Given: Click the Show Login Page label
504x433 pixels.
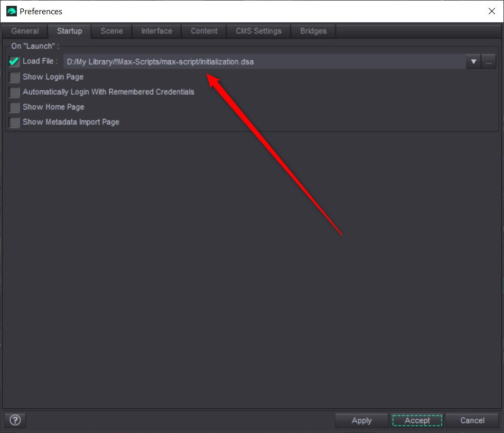Looking at the screenshot, I should coord(53,77).
